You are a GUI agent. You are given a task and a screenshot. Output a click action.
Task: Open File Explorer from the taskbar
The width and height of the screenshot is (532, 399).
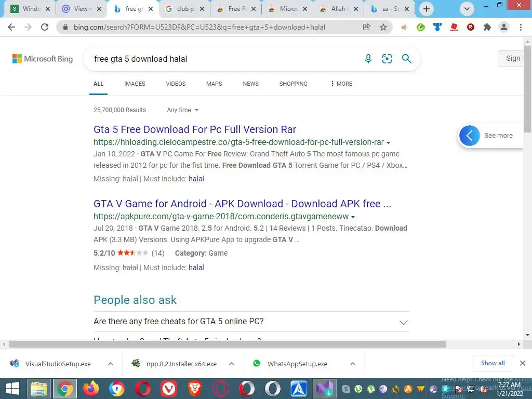[x=38, y=389]
